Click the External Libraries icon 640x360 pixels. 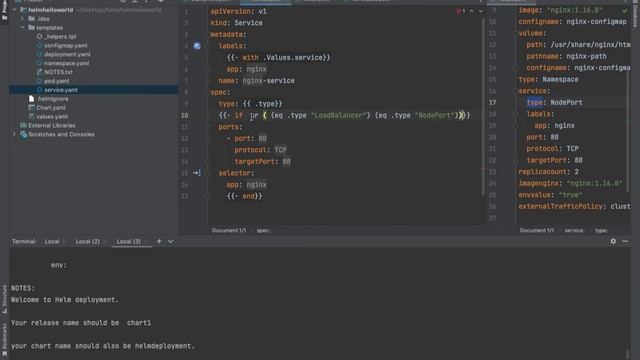click(x=24, y=125)
